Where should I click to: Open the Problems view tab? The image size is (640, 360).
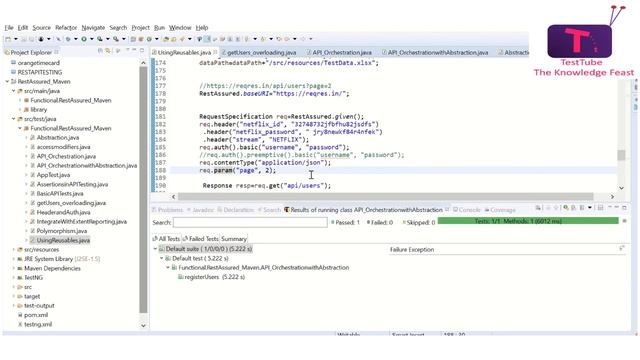(167, 210)
